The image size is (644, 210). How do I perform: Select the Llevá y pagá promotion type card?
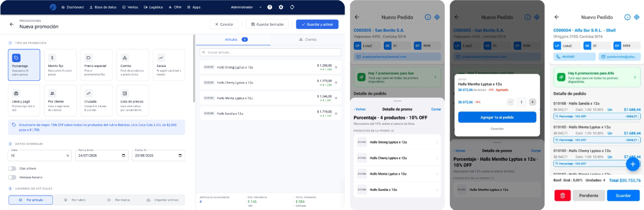(x=24, y=101)
